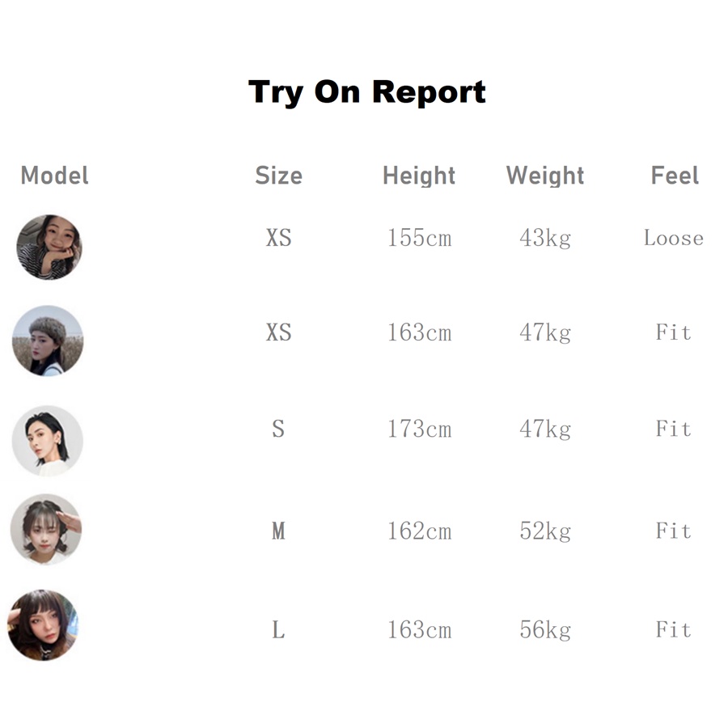Select the Size column header

[x=278, y=176]
